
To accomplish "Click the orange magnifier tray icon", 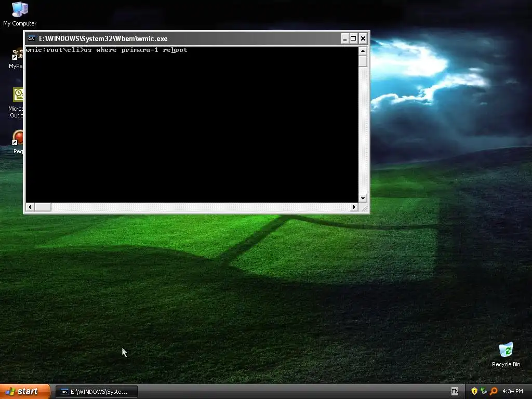I will click(x=494, y=391).
